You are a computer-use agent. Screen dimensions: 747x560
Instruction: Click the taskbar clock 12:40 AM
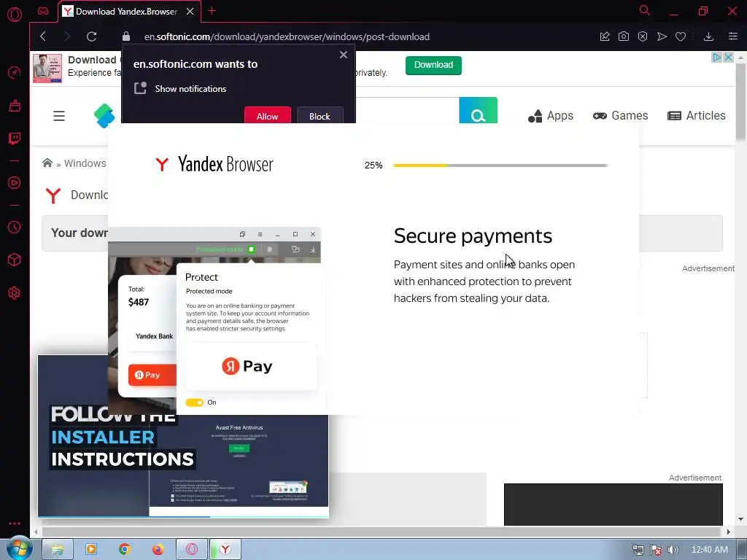(709, 550)
